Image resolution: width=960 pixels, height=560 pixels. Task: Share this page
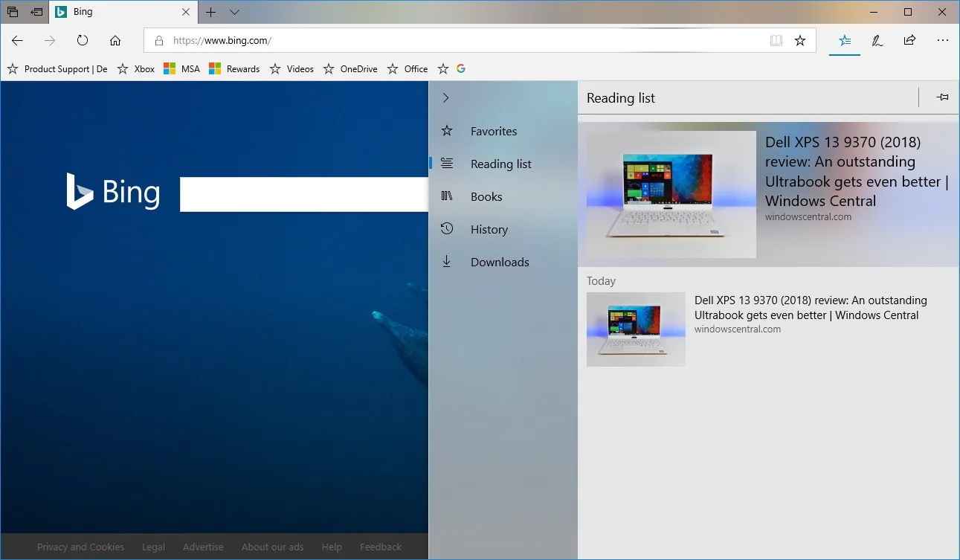[x=909, y=41]
